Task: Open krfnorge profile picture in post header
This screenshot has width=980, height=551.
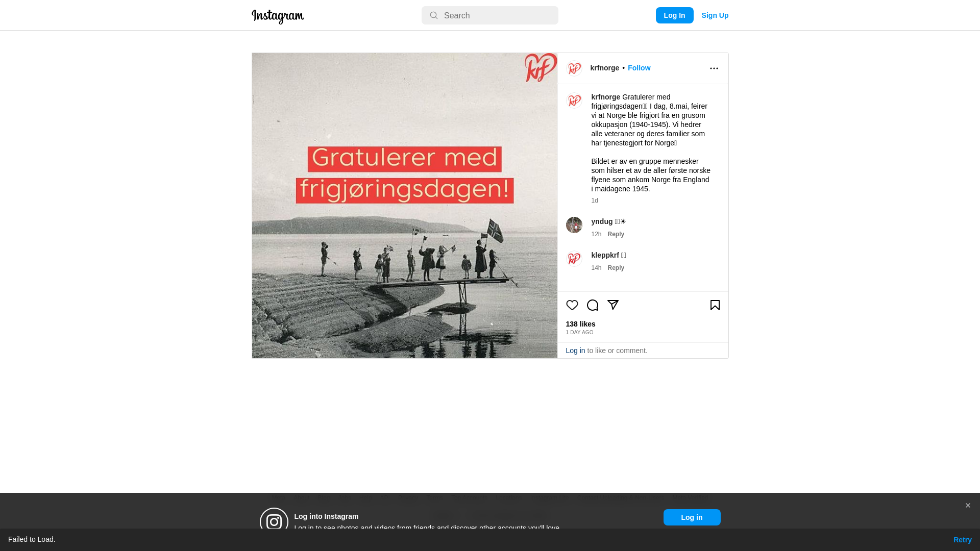Action: coord(574,68)
